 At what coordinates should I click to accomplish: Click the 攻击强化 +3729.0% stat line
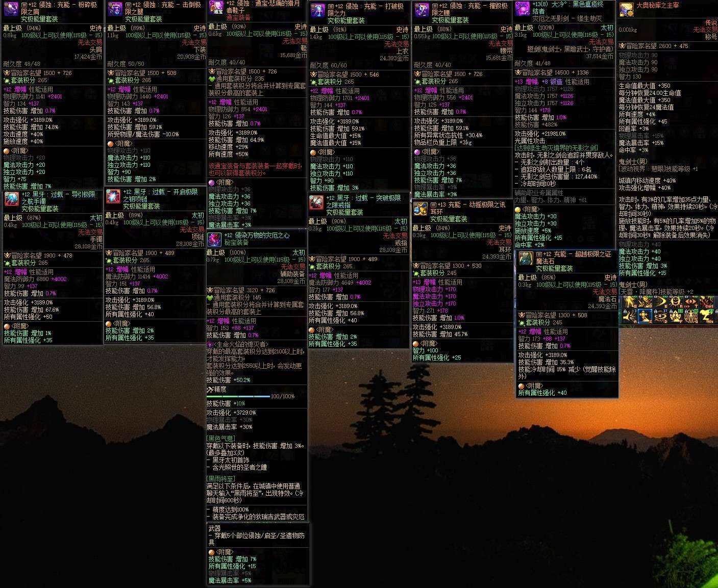point(231,413)
